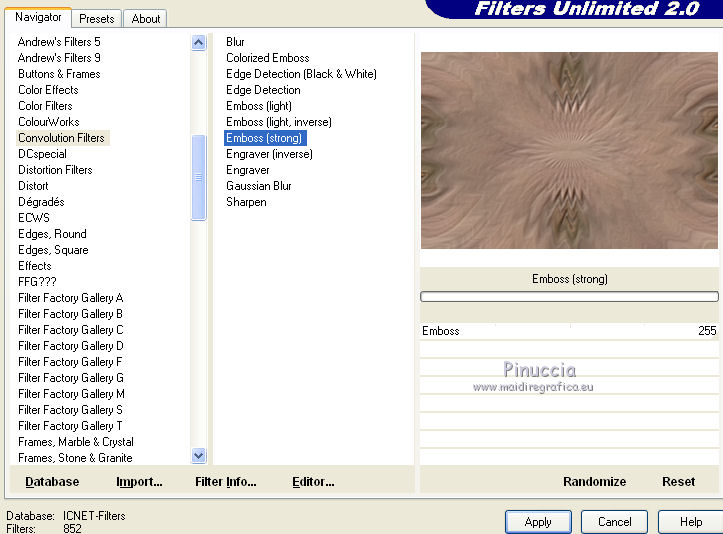Select the Effects category
The image size is (723, 534).
35,266
